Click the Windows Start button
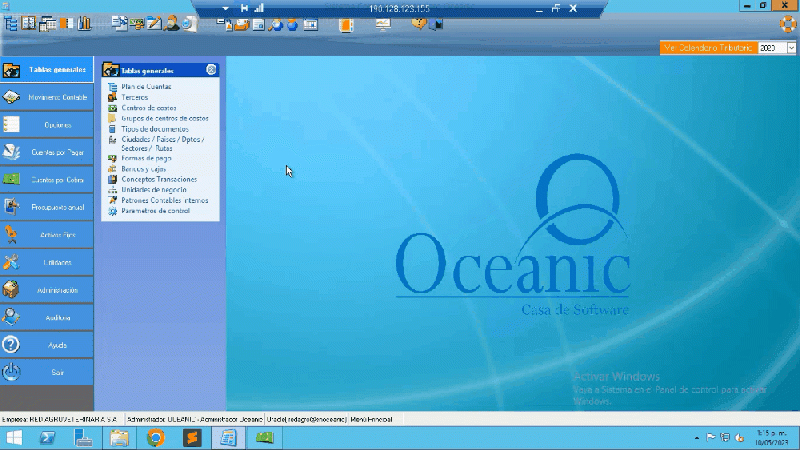Viewport: 800px width, 450px height. click(14, 438)
